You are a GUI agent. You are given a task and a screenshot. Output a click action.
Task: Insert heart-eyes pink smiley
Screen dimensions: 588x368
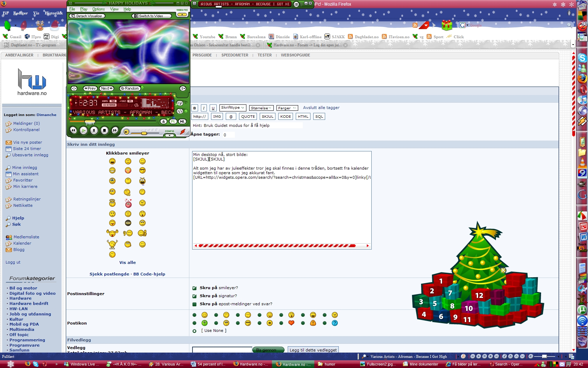point(128,203)
